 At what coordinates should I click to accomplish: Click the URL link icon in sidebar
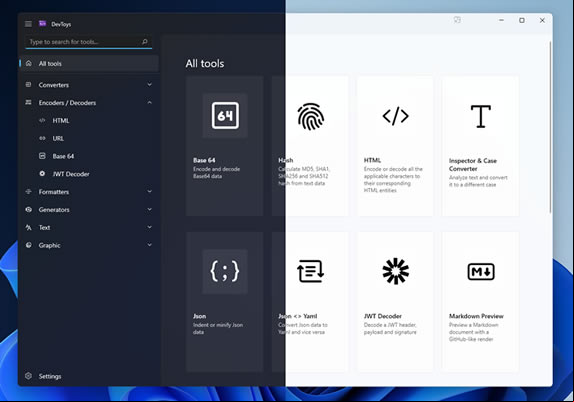click(x=42, y=138)
